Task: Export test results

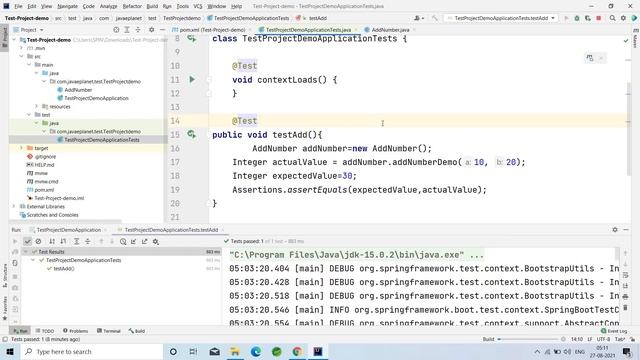Action: 144,242
